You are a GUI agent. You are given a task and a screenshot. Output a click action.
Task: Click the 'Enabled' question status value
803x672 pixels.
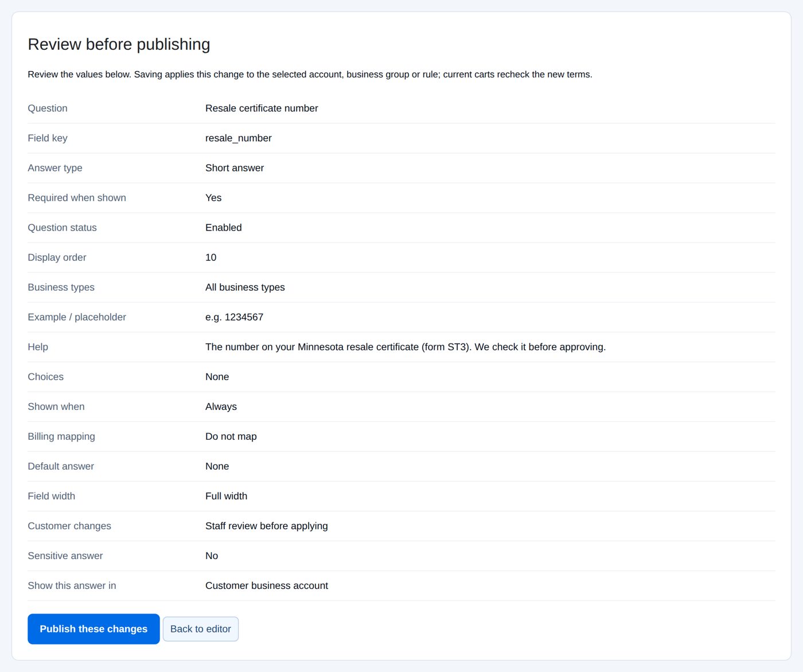(224, 228)
